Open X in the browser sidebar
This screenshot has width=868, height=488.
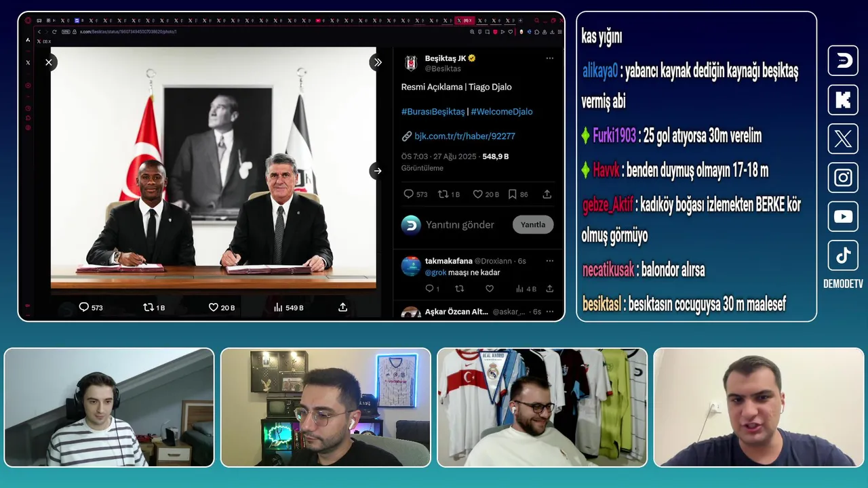(28, 62)
